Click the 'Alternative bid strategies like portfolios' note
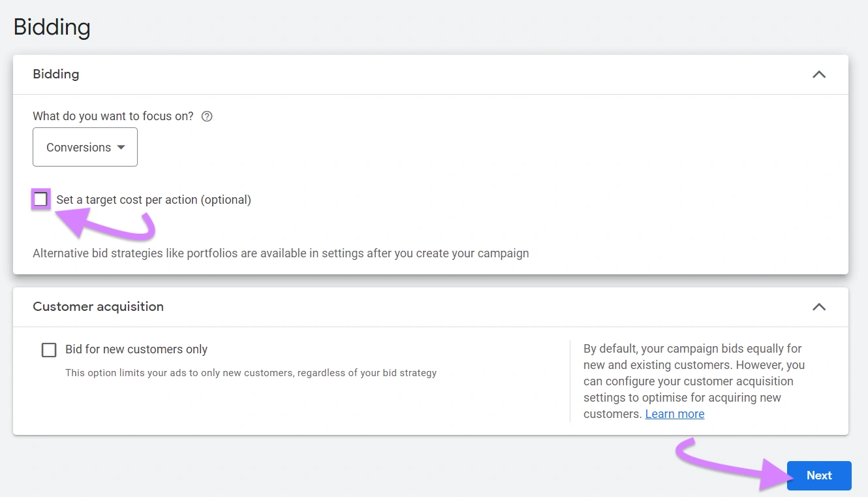 281,253
